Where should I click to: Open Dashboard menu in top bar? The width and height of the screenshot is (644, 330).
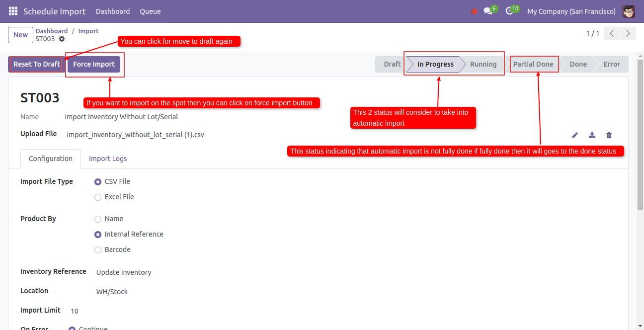tap(113, 11)
